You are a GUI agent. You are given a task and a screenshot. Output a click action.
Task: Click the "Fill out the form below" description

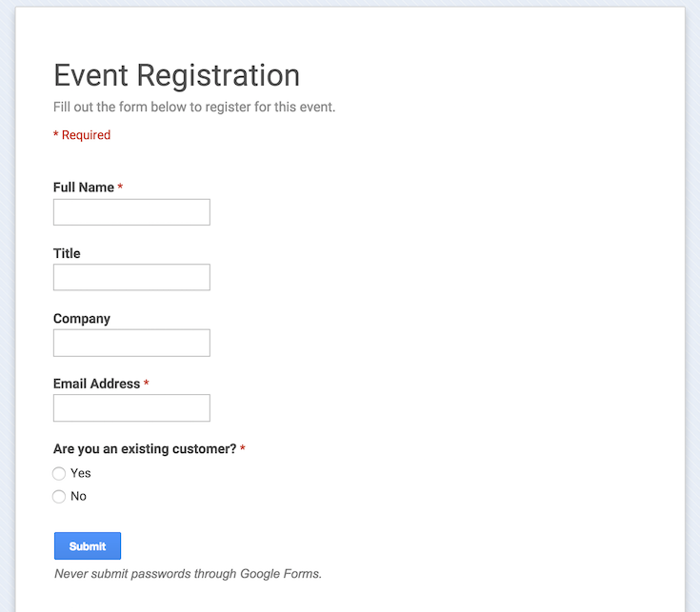point(194,107)
